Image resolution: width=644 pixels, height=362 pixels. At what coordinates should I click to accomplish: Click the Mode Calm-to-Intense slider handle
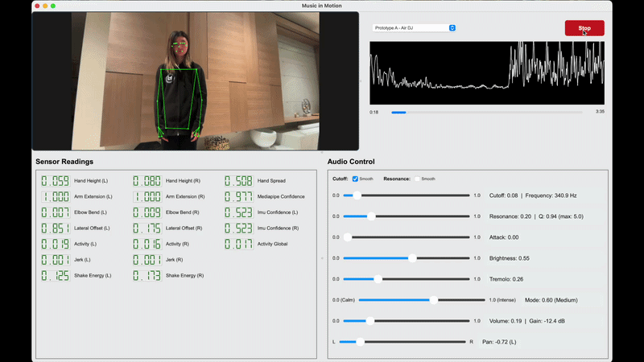(434, 300)
